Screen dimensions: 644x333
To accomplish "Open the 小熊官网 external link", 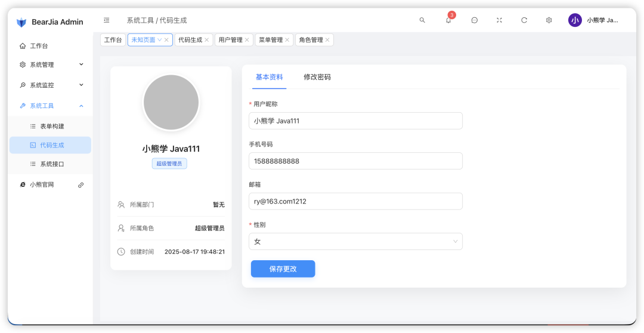I will tap(42, 185).
